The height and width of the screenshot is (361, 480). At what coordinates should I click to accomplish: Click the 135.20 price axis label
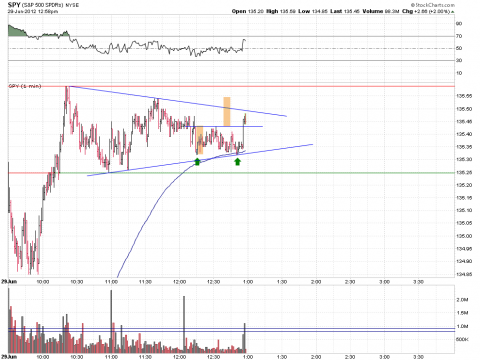click(464, 185)
